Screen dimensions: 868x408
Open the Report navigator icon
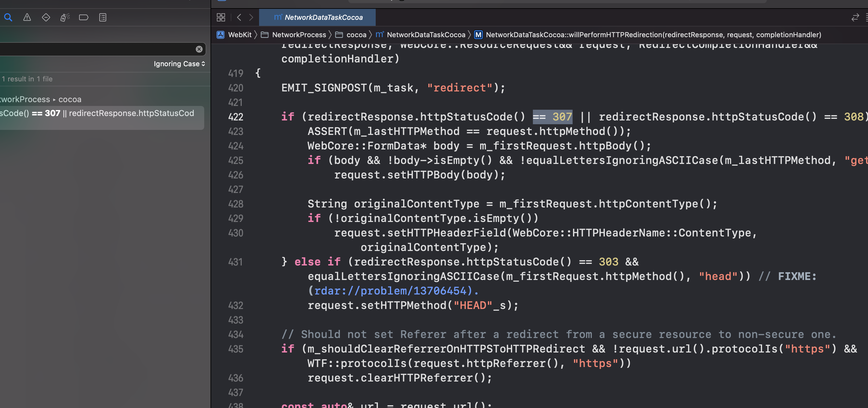pyautogui.click(x=103, y=17)
